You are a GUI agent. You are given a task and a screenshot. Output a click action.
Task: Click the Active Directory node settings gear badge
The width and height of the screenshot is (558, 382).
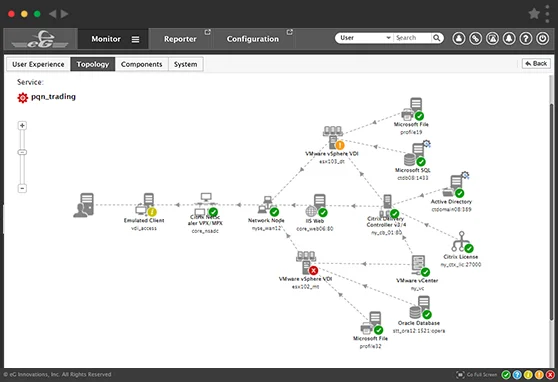coord(465,175)
